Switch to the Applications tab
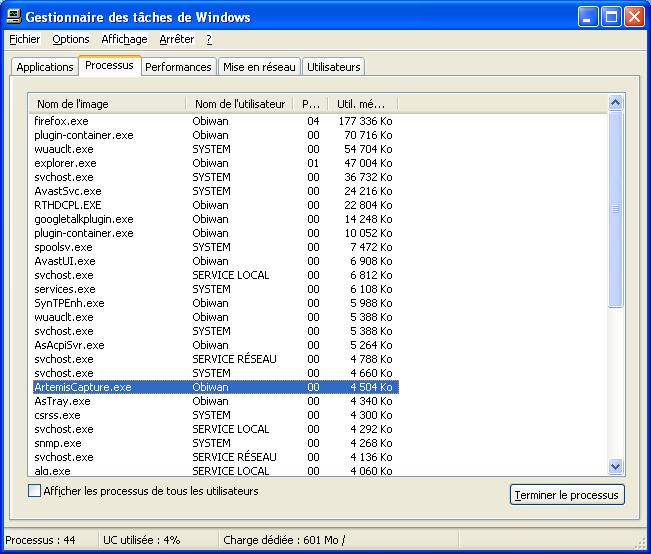The height and width of the screenshot is (554, 651). pos(45,67)
